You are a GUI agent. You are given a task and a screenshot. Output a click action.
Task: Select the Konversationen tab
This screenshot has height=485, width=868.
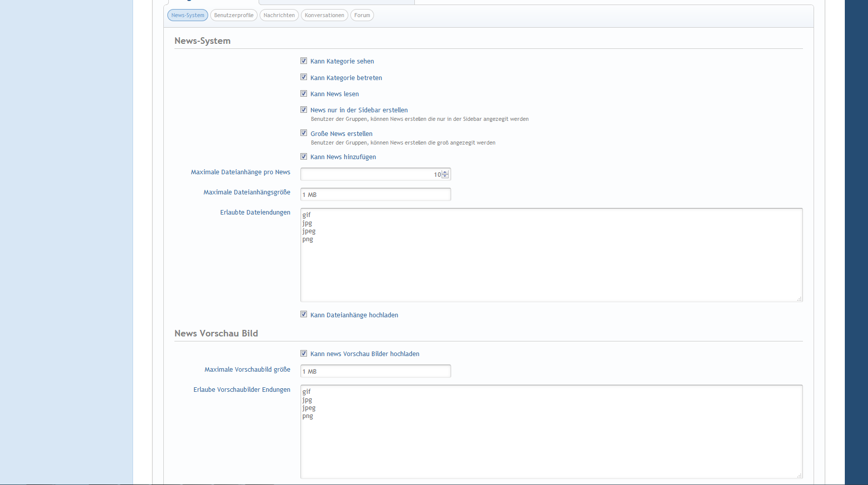(324, 15)
